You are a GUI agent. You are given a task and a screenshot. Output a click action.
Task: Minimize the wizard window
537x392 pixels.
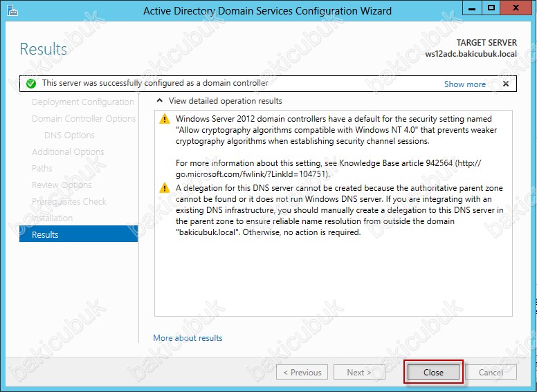(472, 8)
